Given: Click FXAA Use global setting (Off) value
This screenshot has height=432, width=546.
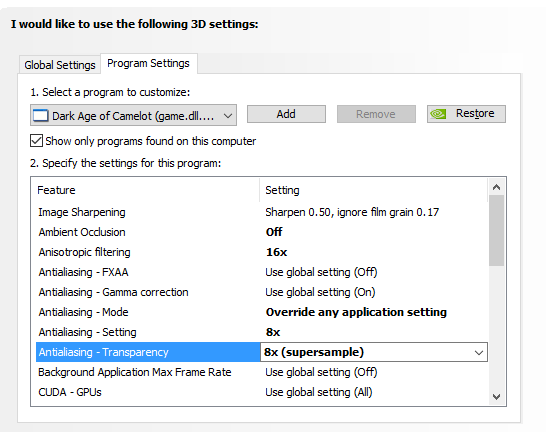Looking at the screenshot, I should pos(321,272).
